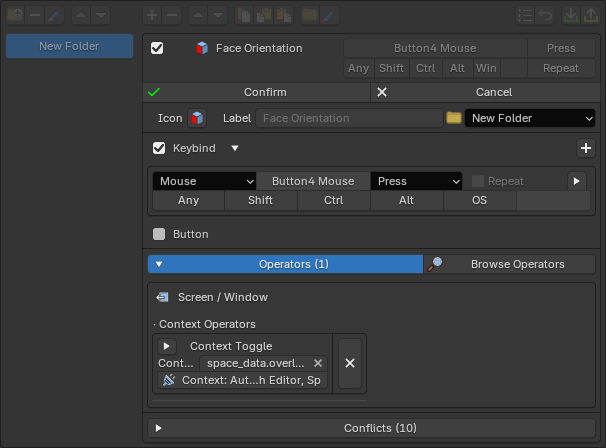Toggle the OS modifier in keybind editor
Screen dimensions: 606x448
coord(480,200)
